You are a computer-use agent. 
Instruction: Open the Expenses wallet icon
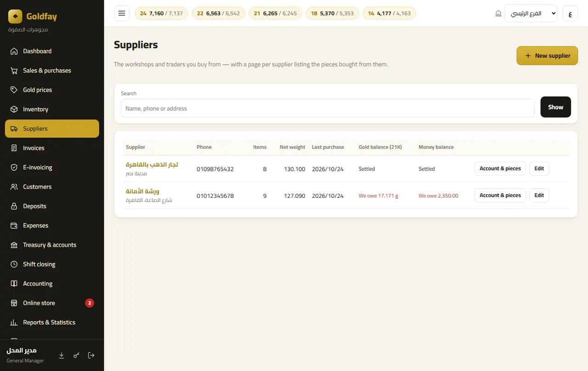coord(14,225)
